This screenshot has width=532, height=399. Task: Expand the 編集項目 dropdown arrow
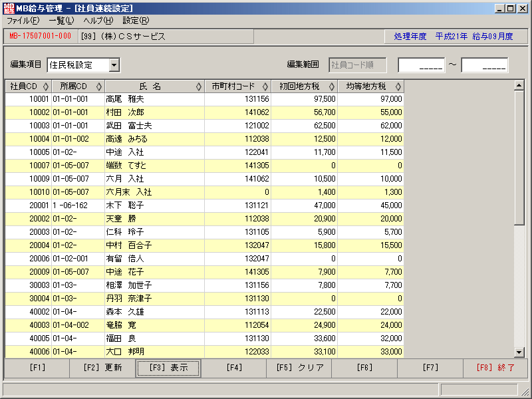pyautogui.click(x=114, y=65)
